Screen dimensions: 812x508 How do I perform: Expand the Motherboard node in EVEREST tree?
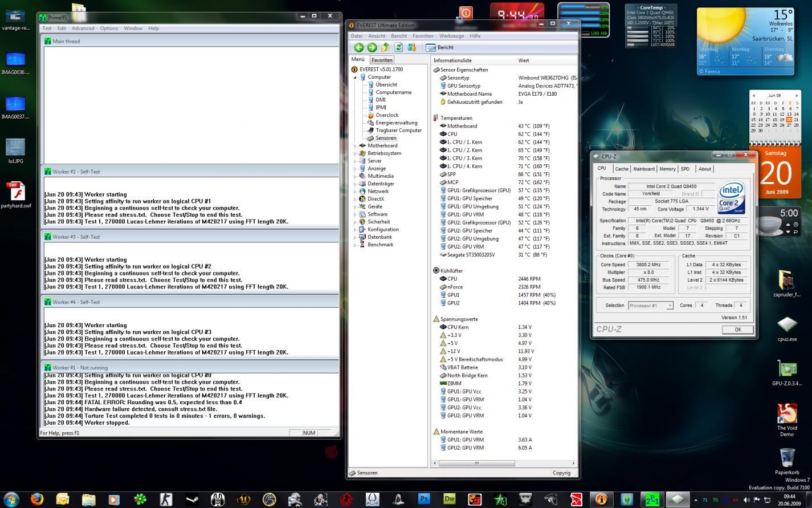[355, 146]
